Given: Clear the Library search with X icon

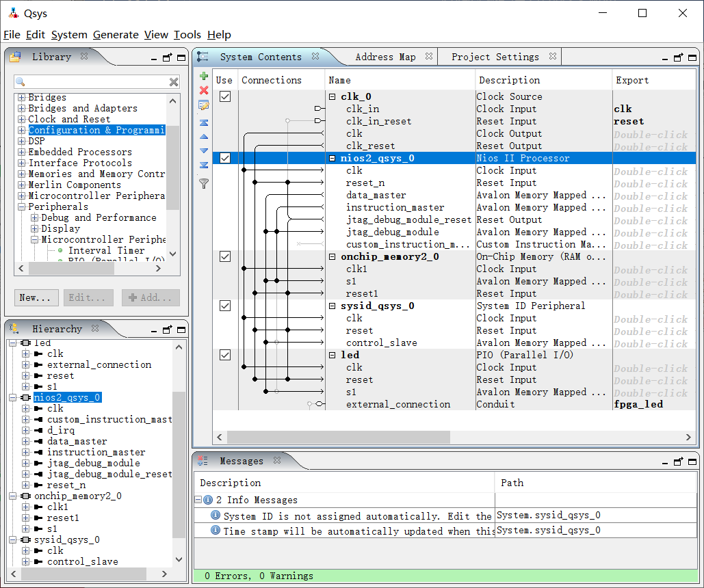Looking at the screenshot, I should tap(174, 82).
